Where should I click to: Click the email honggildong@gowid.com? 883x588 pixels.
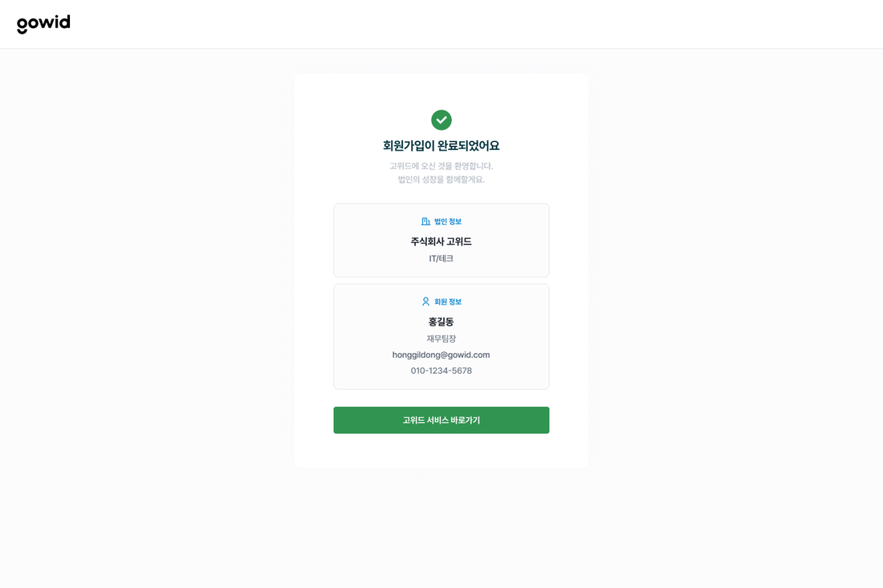click(441, 355)
